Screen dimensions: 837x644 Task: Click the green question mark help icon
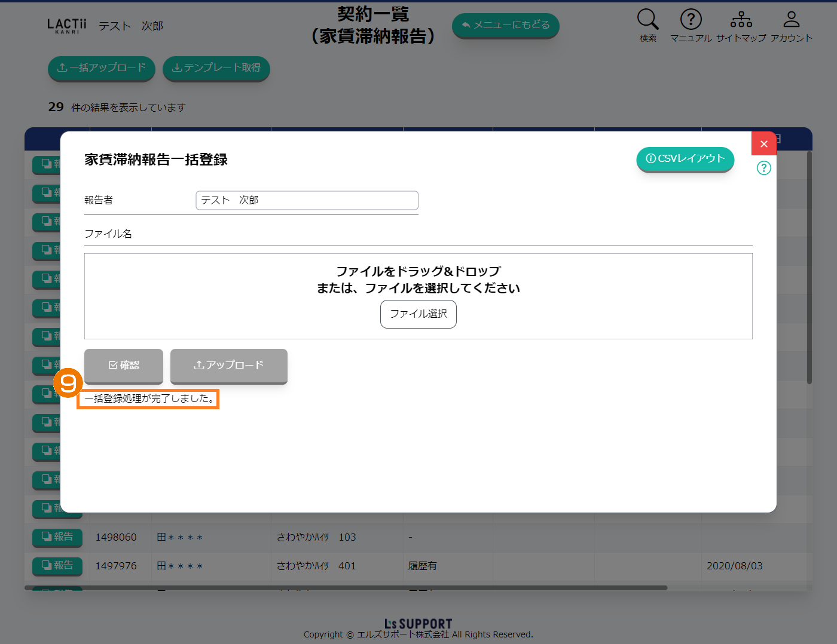(763, 168)
